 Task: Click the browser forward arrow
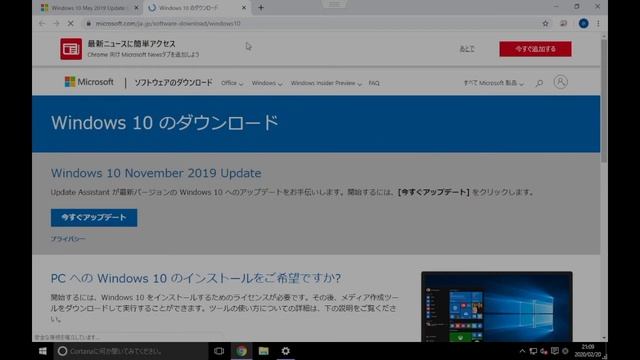[x=56, y=24]
